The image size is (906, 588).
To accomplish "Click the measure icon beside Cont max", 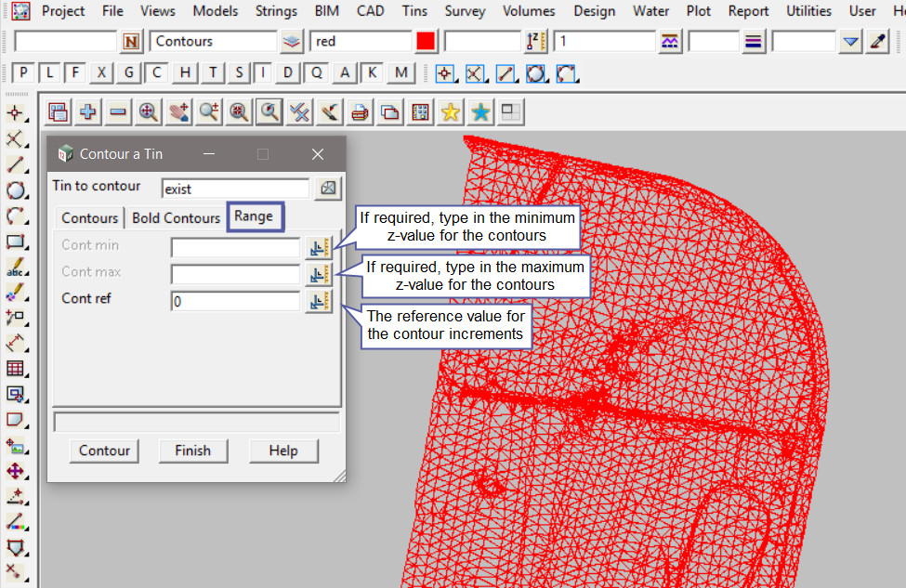I will [319, 274].
